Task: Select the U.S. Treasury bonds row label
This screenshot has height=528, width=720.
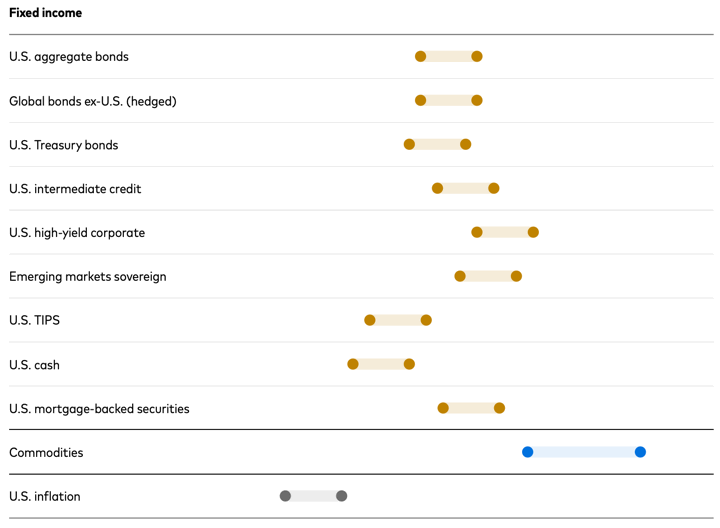Action: (64, 145)
